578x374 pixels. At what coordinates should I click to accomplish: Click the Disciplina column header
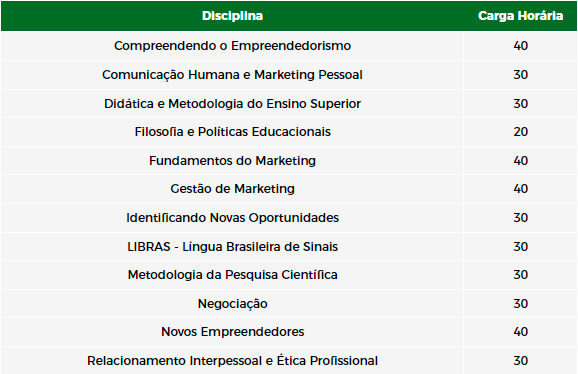coord(232,16)
